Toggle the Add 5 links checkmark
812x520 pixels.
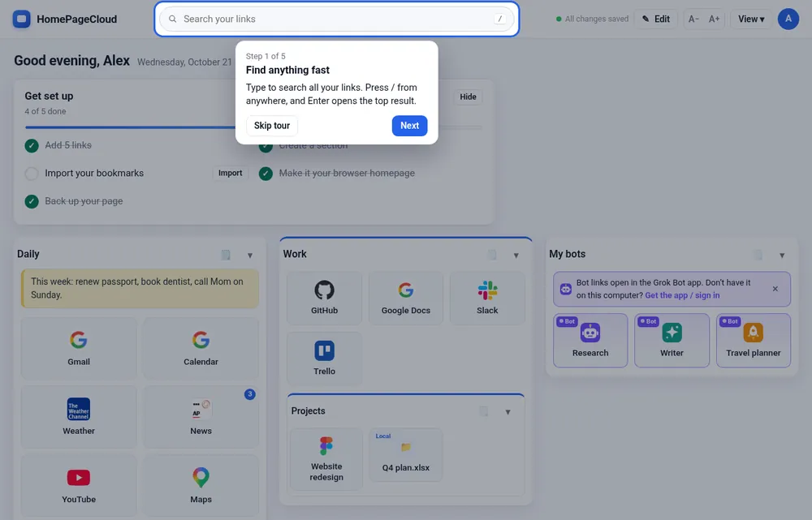point(32,145)
